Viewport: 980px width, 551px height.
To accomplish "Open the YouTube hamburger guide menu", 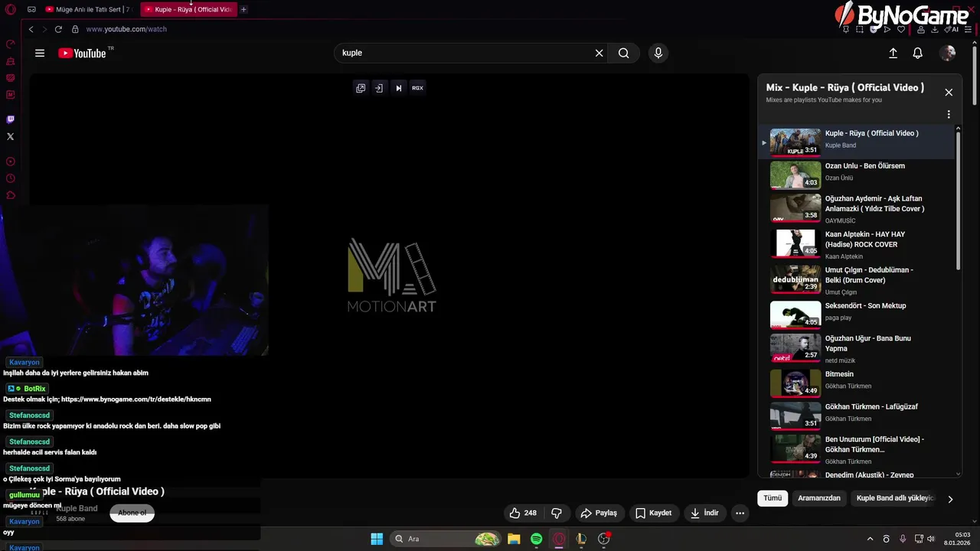I will point(40,53).
